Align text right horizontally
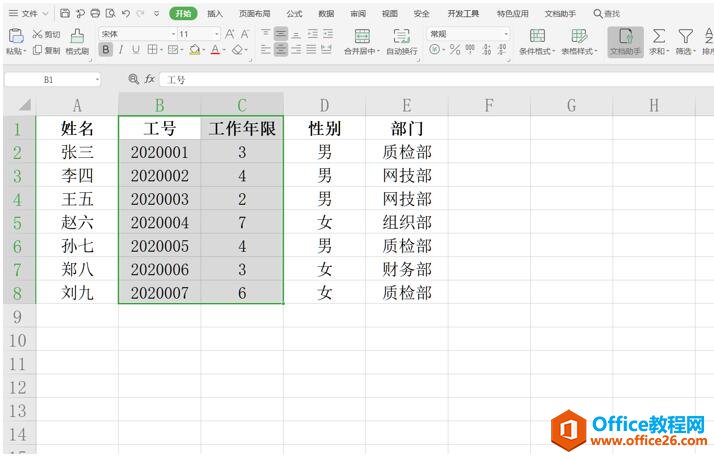The height and width of the screenshot is (458, 714). pyautogui.click(x=296, y=49)
